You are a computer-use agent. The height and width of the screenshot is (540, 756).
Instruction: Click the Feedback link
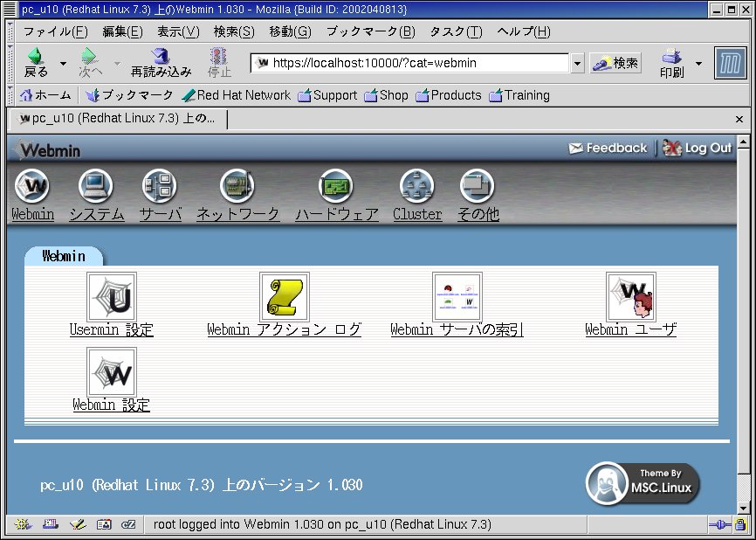coord(608,149)
